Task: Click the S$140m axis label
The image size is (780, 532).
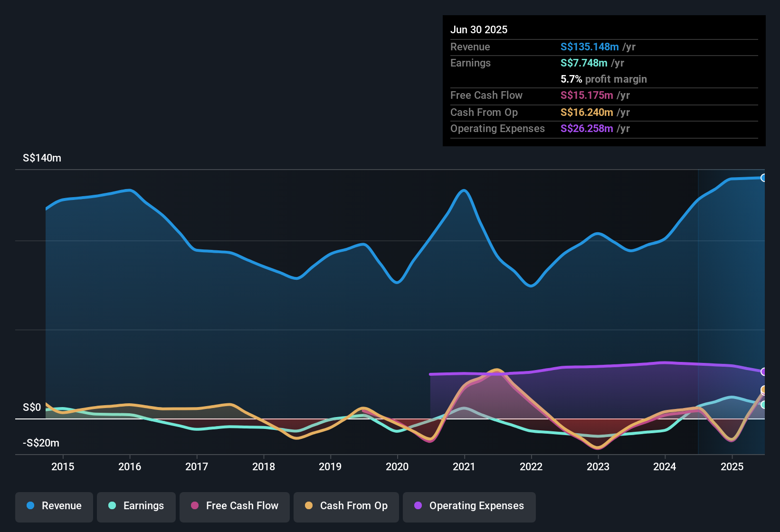Action: point(42,158)
